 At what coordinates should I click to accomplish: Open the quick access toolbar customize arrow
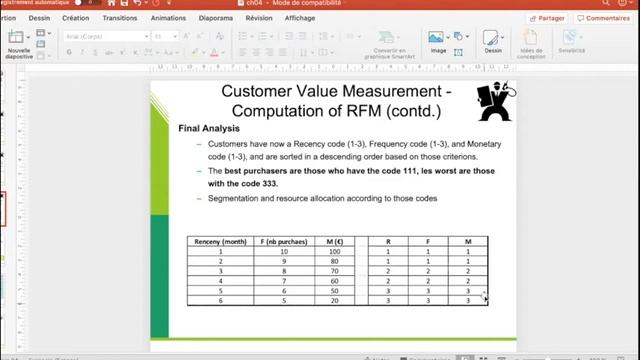pyautogui.click(x=169, y=3)
